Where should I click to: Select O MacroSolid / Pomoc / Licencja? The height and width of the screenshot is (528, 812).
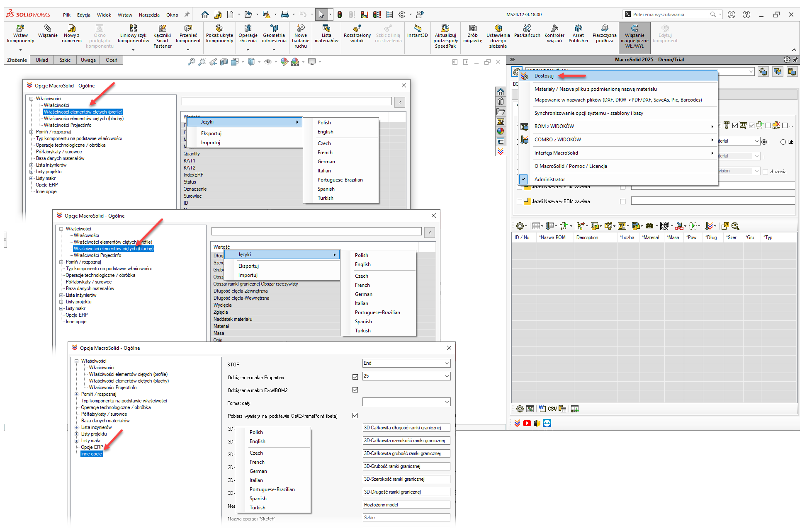point(618,166)
